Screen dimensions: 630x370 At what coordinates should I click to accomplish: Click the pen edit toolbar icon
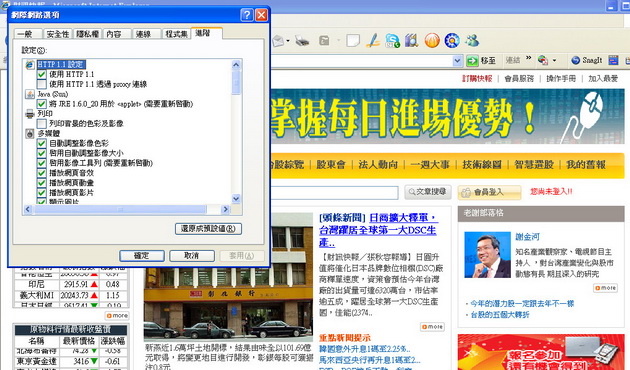click(x=373, y=41)
